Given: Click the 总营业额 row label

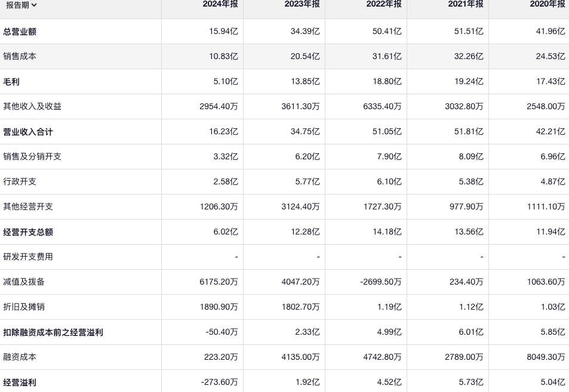Looking at the screenshot, I should [x=20, y=31].
